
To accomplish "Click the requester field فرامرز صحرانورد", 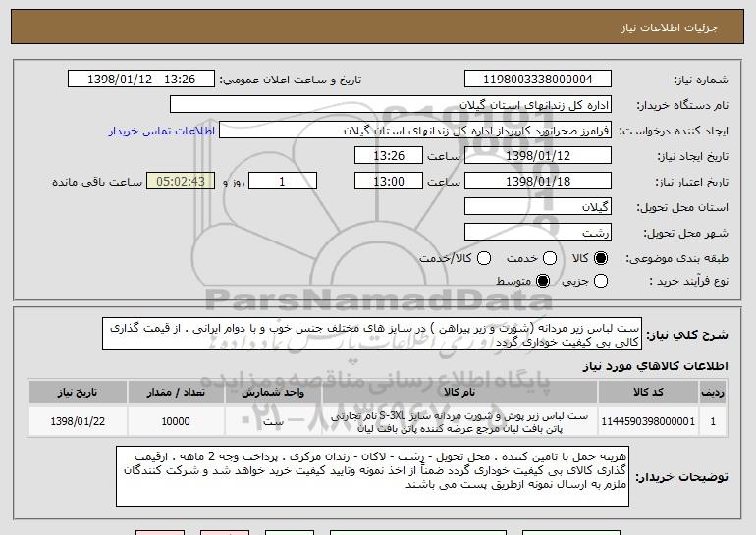I will coord(415,131).
